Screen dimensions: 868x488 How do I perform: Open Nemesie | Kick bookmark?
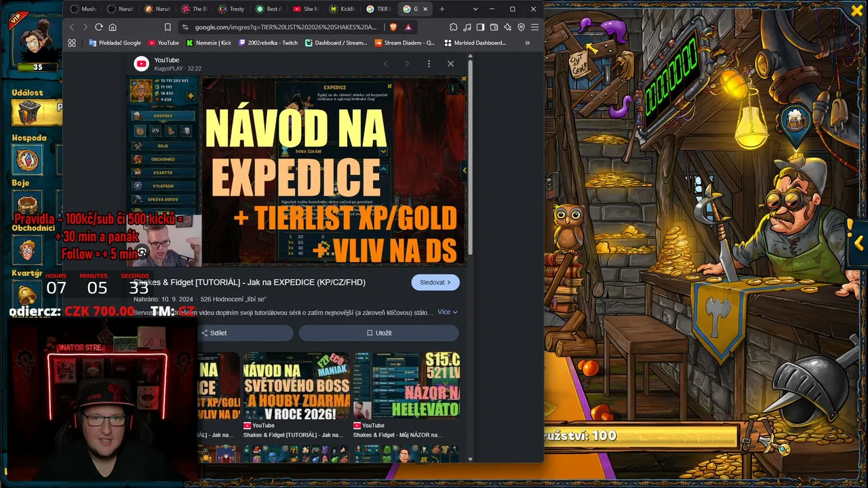208,43
